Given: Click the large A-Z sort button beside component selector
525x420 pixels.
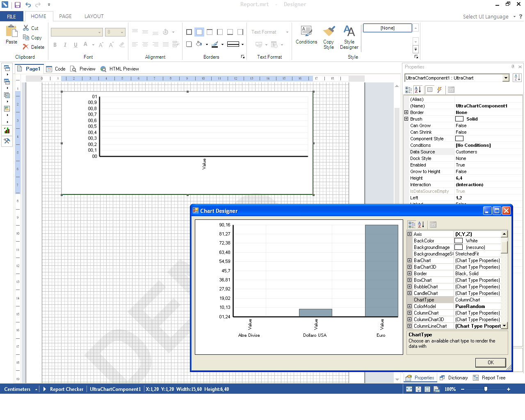Looking at the screenshot, I should (517, 78).
